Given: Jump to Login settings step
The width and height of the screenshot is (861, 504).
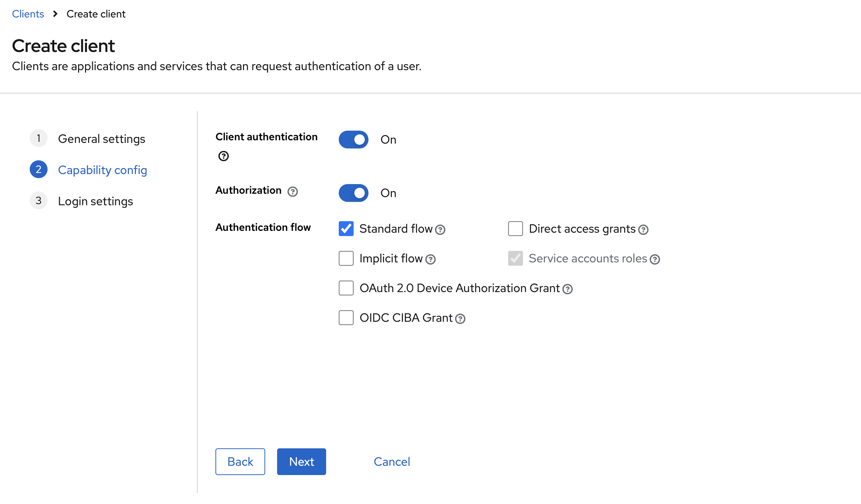Looking at the screenshot, I should click(x=95, y=201).
